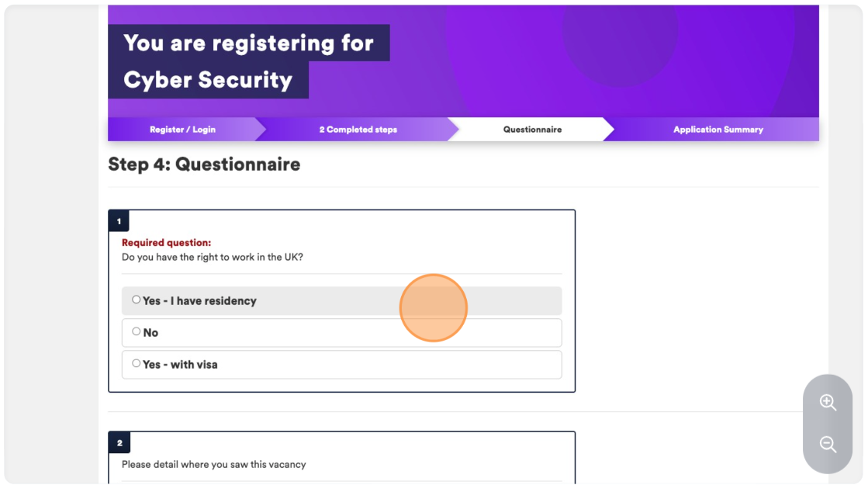
Task: Jump to the Application Summary step
Action: tap(718, 130)
